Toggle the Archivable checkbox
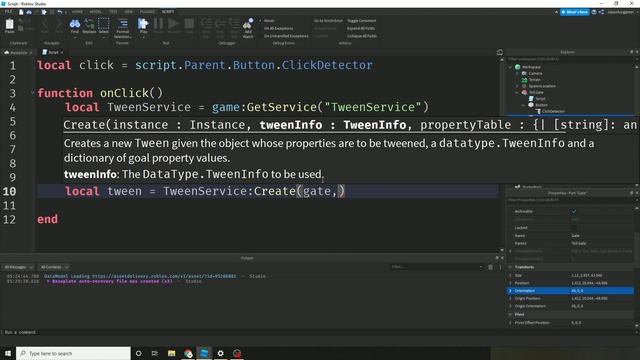 [574, 211]
